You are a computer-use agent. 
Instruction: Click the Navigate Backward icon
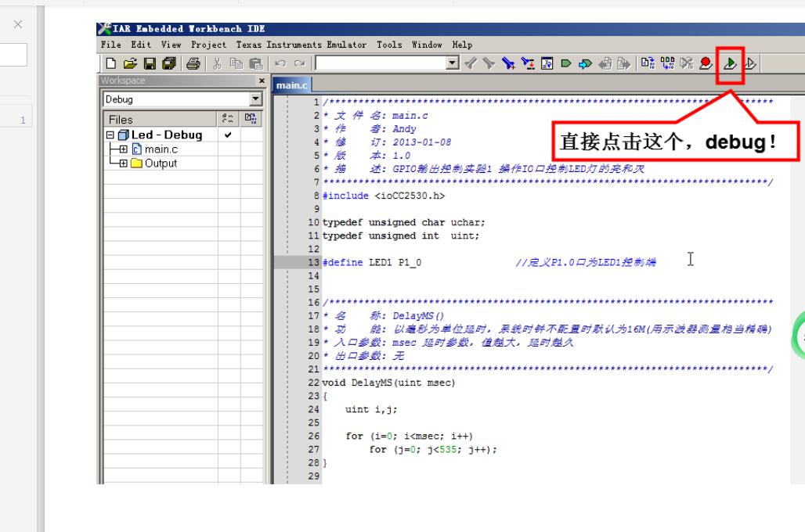click(x=605, y=63)
